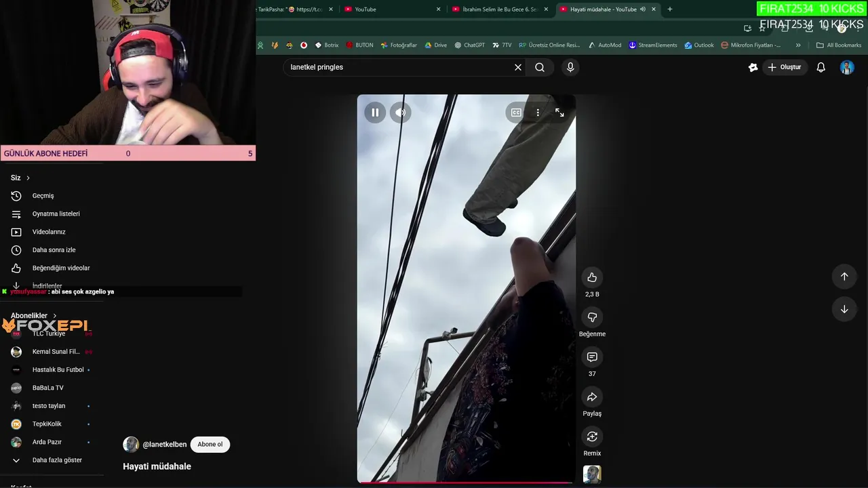Mute the Shorts video volume

(401, 113)
